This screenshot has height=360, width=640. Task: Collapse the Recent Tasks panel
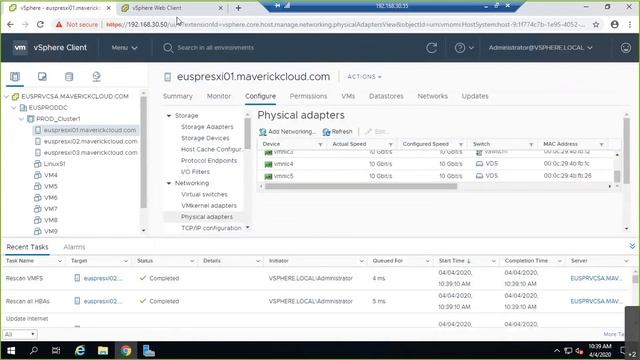click(632, 246)
